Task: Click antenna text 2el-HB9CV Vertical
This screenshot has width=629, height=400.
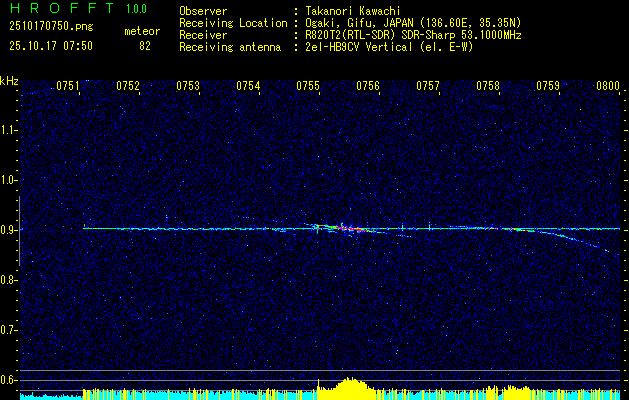Action: 359,47
